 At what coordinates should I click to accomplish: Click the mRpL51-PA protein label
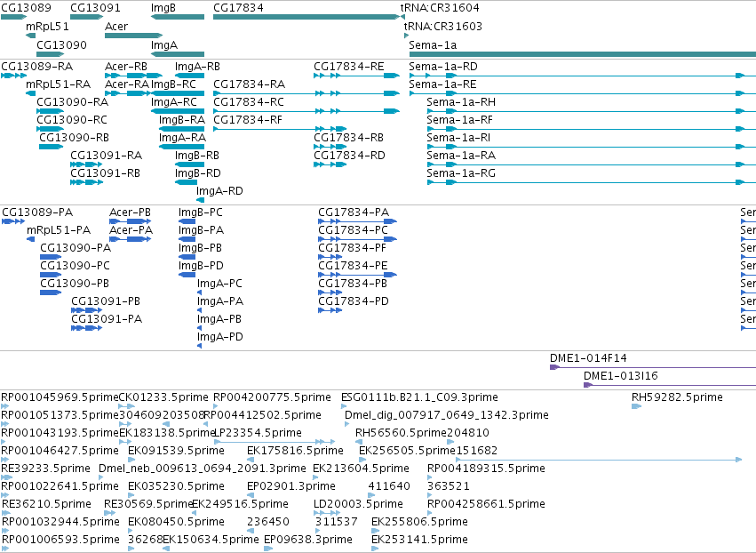(59, 230)
